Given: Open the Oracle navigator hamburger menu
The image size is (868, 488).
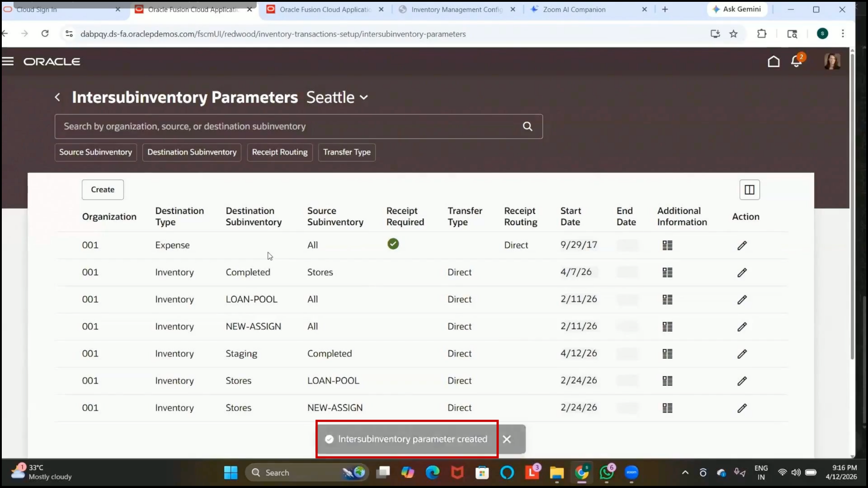Looking at the screenshot, I should pos(8,61).
